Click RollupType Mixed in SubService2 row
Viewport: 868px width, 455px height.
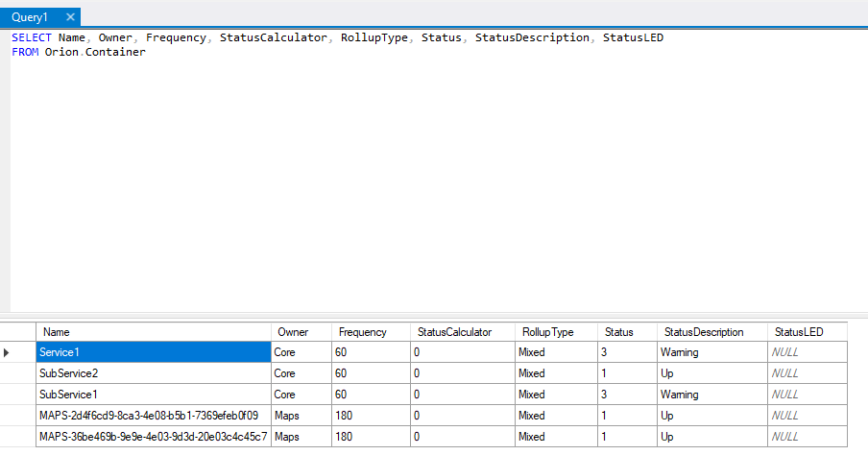[556, 373]
